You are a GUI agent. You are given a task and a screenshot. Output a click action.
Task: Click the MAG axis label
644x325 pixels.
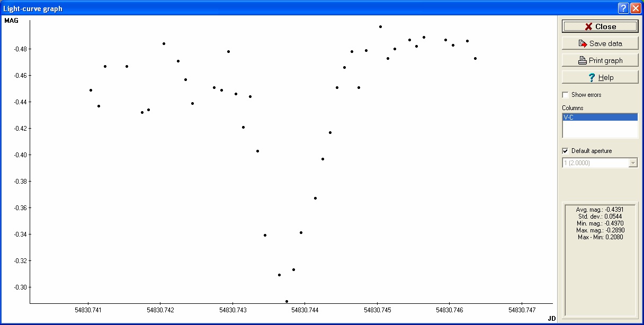coord(11,21)
